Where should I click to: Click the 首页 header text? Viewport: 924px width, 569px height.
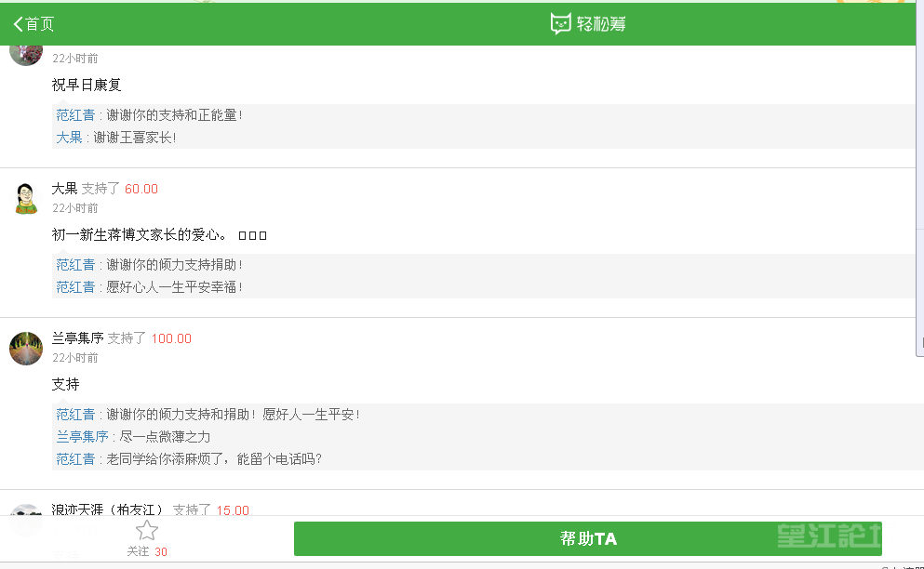[x=40, y=24]
